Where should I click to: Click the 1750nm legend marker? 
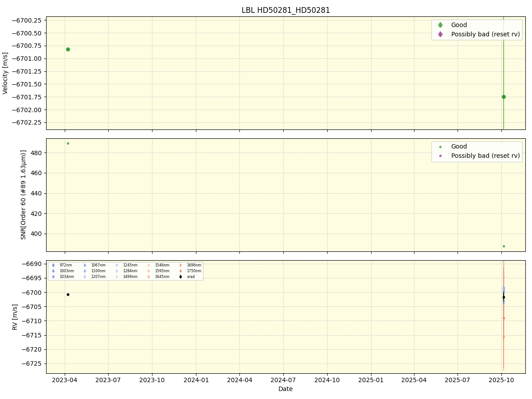180,271
